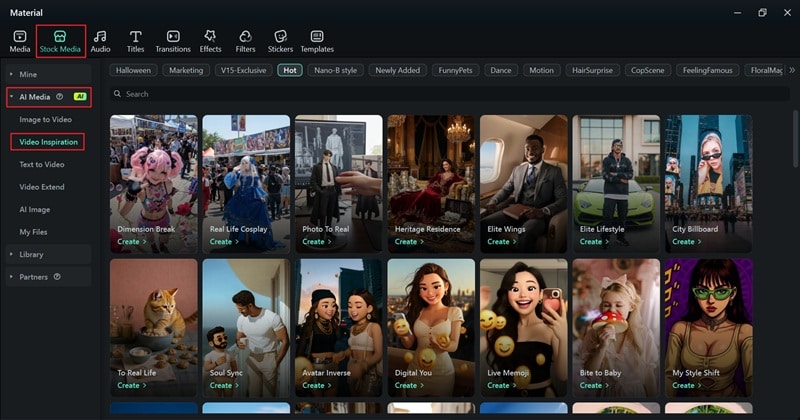The width and height of the screenshot is (800, 420).
Task: Select the Halloween category tag
Action: (x=133, y=70)
